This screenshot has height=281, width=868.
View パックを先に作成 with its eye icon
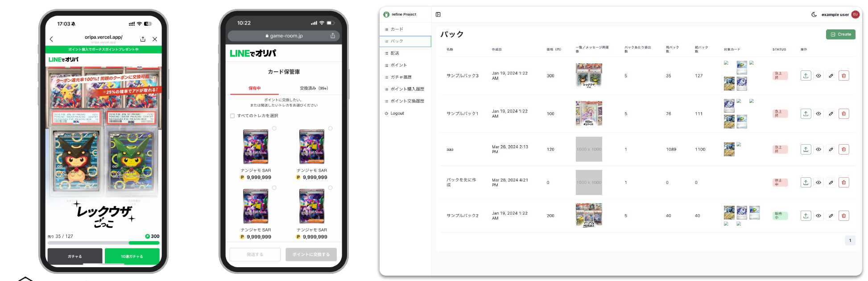coord(818,183)
